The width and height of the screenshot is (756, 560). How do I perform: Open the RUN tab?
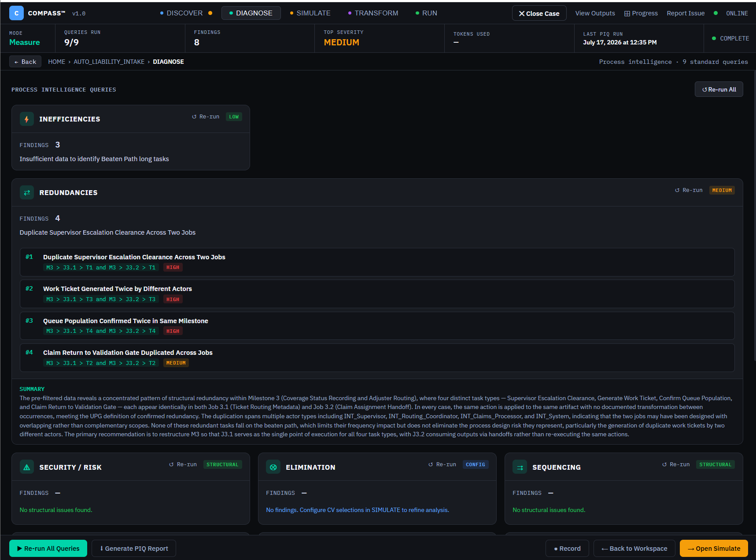pos(426,13)
